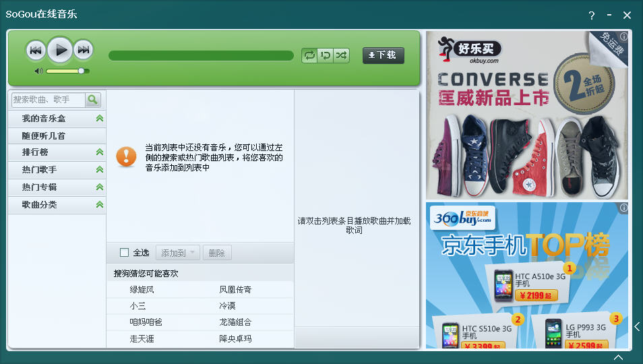Expand the 排行榜 chevron arrow

click(99, 152)
